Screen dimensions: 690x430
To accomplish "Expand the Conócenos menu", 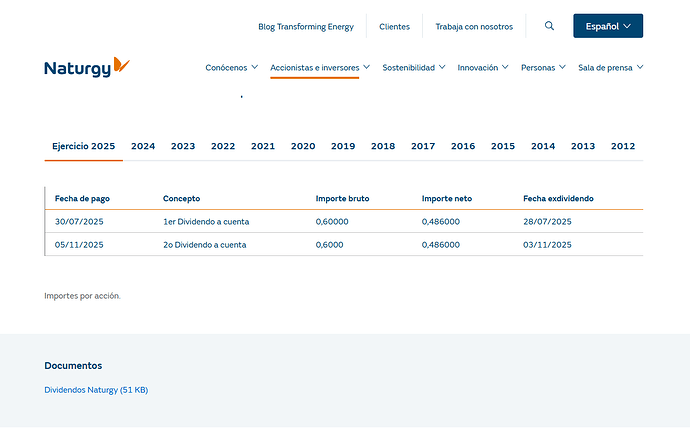I will (x=232, y=68).
